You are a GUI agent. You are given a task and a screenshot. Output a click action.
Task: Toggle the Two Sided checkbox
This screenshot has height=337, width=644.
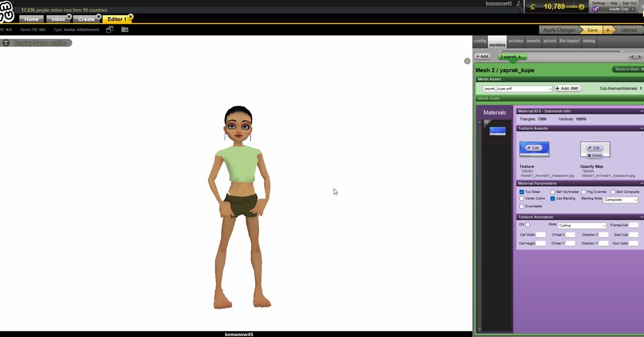pos(522,192)
